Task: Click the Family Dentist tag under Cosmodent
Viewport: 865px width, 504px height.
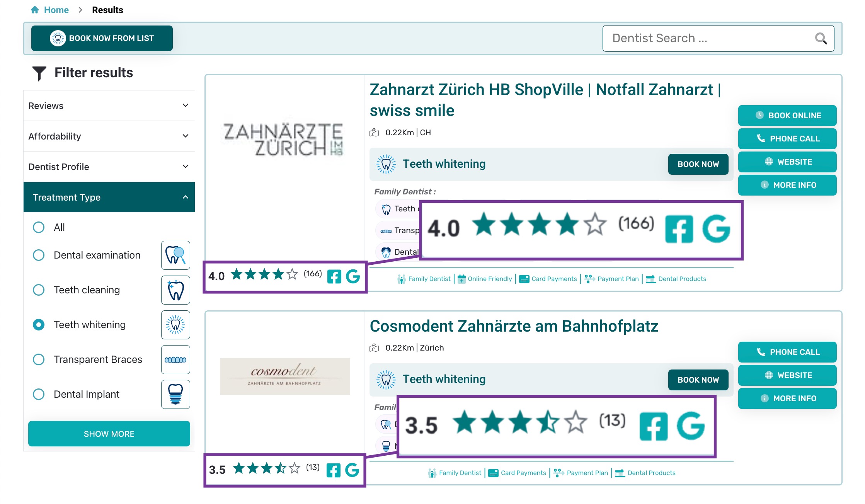Action: pyautogui.click(x=455, y=473)
